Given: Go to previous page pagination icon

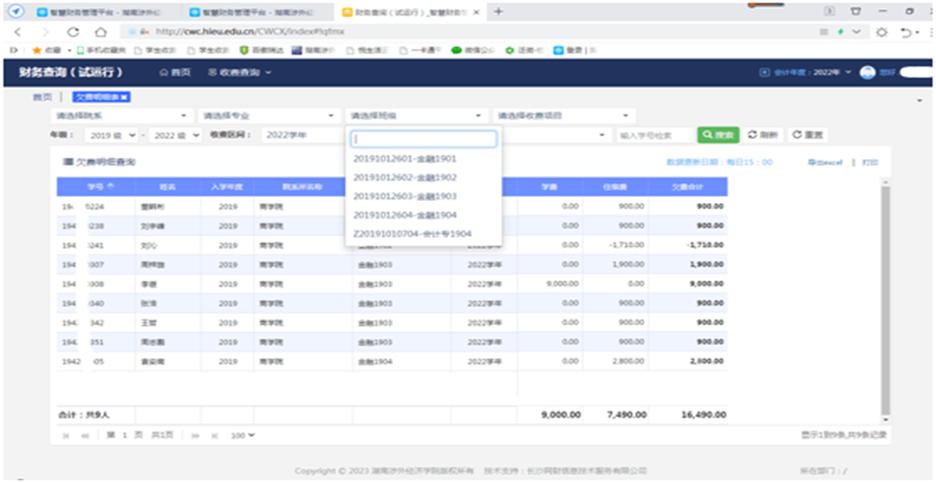Looking at the screenshot, I should click(x=84, y=436).
